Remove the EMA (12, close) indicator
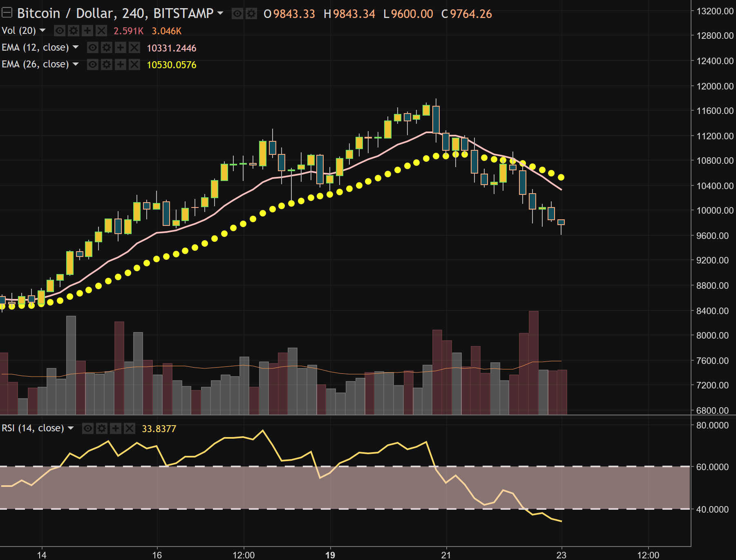The height and width of the screenshot is (560, 736). pyautogui.click(x=134, y=48)
